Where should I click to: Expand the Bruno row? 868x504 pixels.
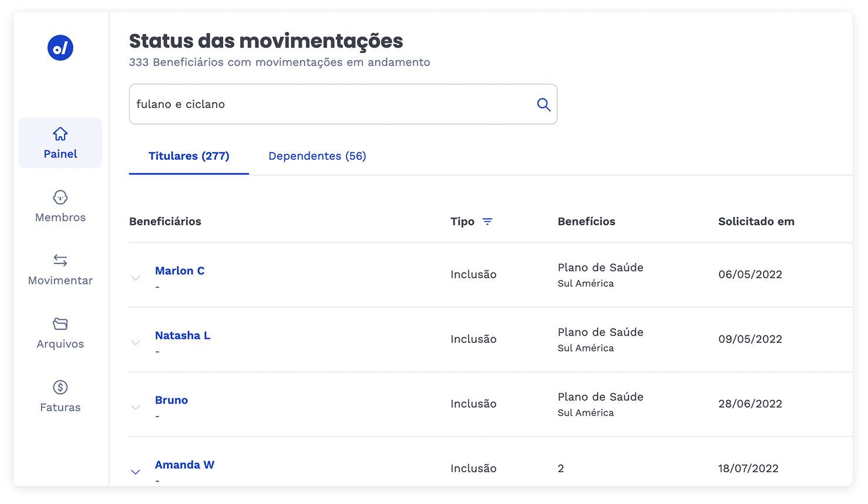136,407
